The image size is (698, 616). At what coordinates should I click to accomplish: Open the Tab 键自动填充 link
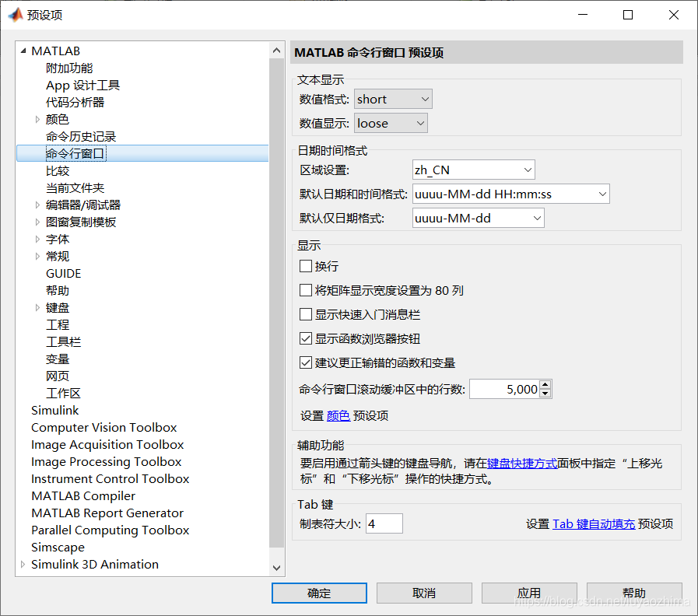tap(594, 524)
